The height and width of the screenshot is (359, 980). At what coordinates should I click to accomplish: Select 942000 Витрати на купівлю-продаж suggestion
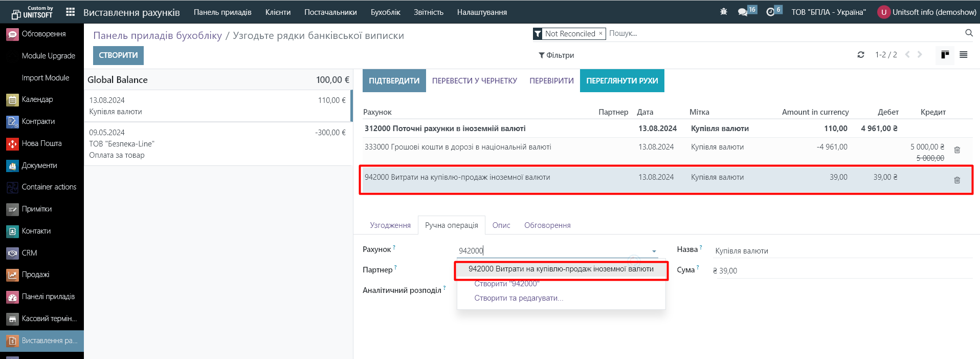[x=561, y=269]
